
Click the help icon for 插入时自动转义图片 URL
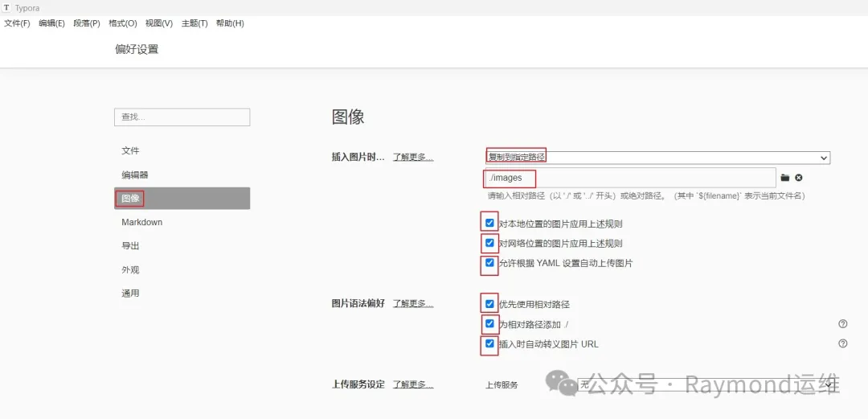tap(843, 343)
